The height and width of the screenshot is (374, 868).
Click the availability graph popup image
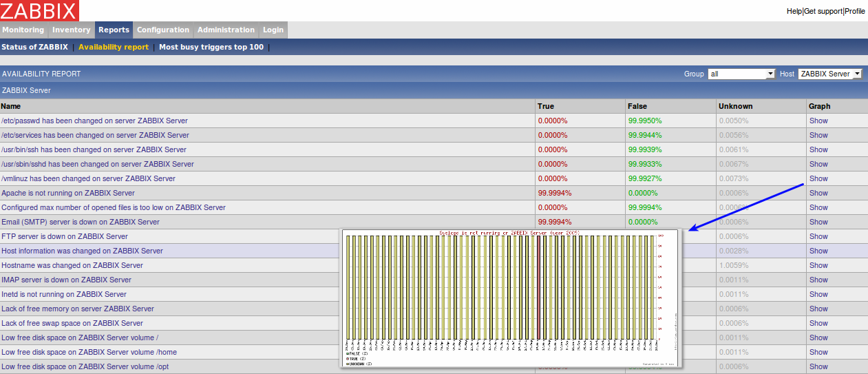(x=509, y=298)
